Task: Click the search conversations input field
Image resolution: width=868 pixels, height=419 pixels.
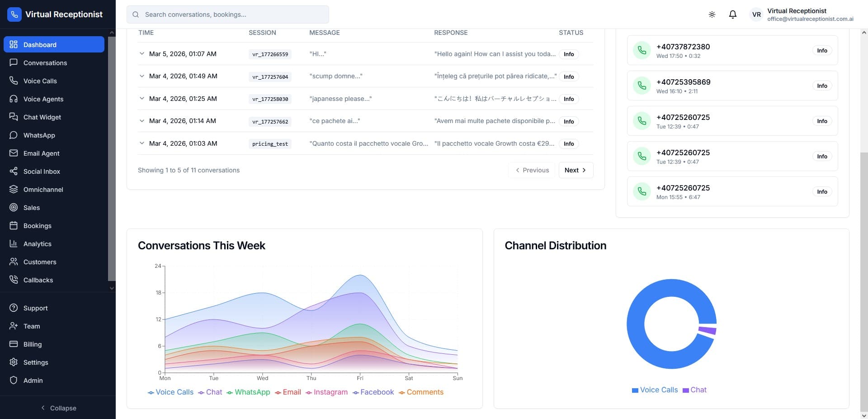Action: (235, 14)
